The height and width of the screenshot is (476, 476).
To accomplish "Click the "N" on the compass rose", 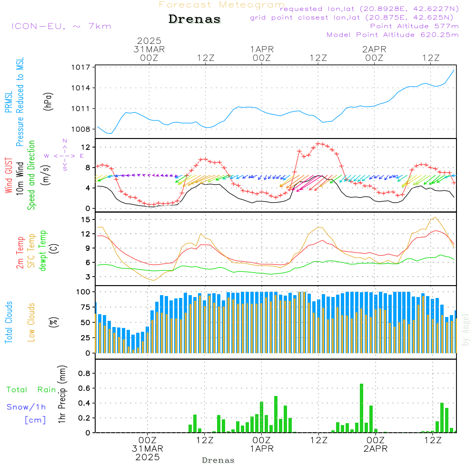I will (x=65, y=141).
